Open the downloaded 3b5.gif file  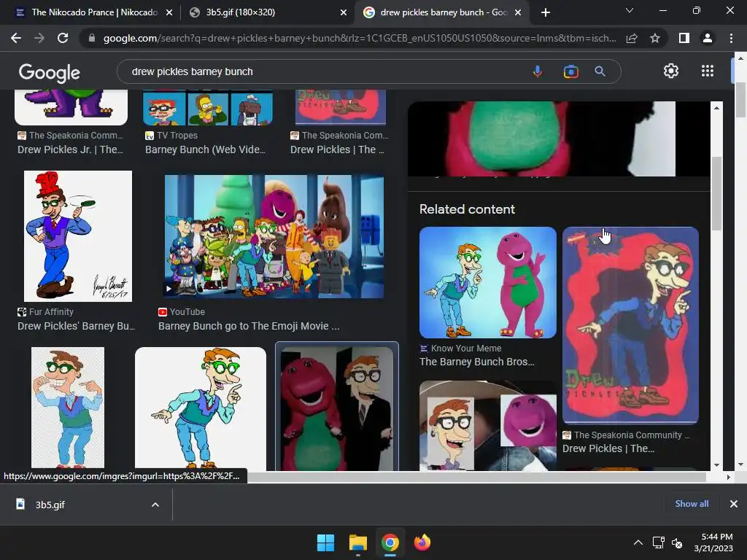pyautogui.click(x=50, y=505)
